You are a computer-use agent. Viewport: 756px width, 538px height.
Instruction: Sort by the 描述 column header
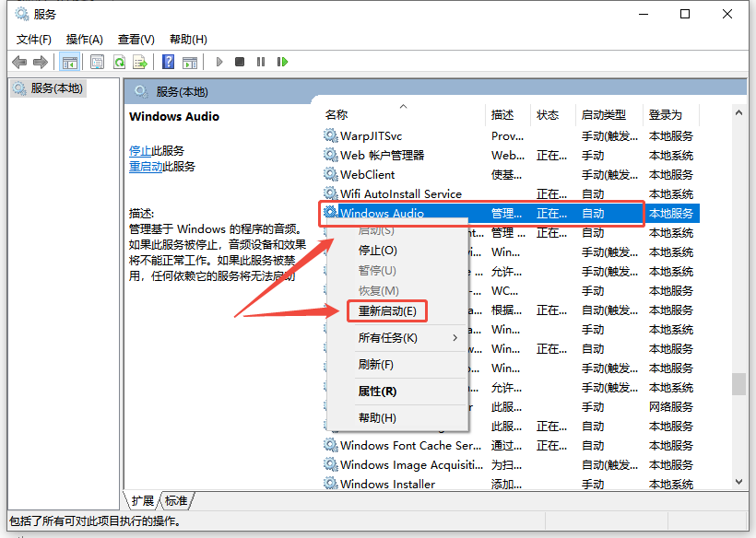tap(508, 114)
